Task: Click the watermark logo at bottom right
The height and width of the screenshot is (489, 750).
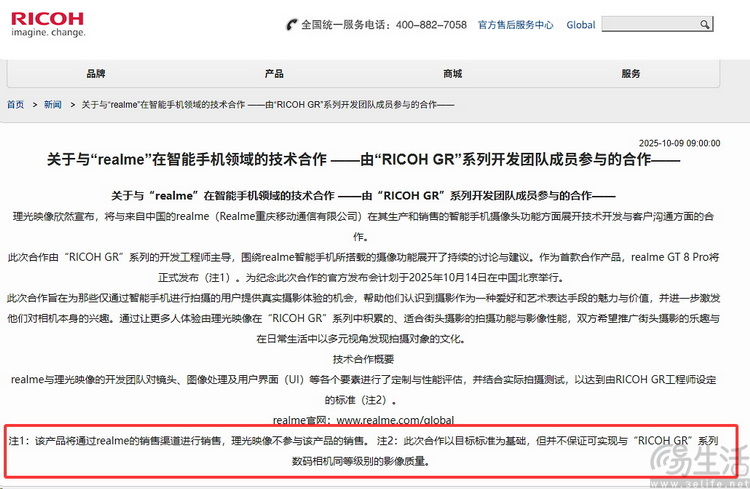Action: [x=700, y=463]
